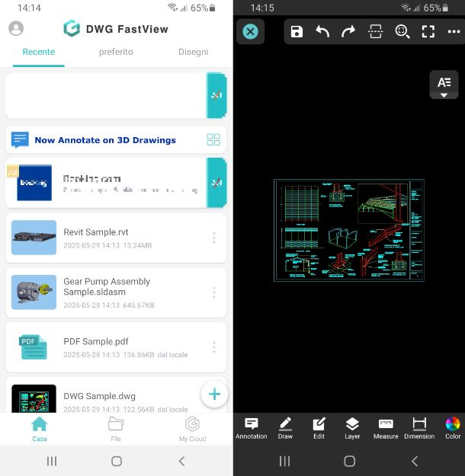
Task: Enter fullscreen view mode
Action: (428, 31)
